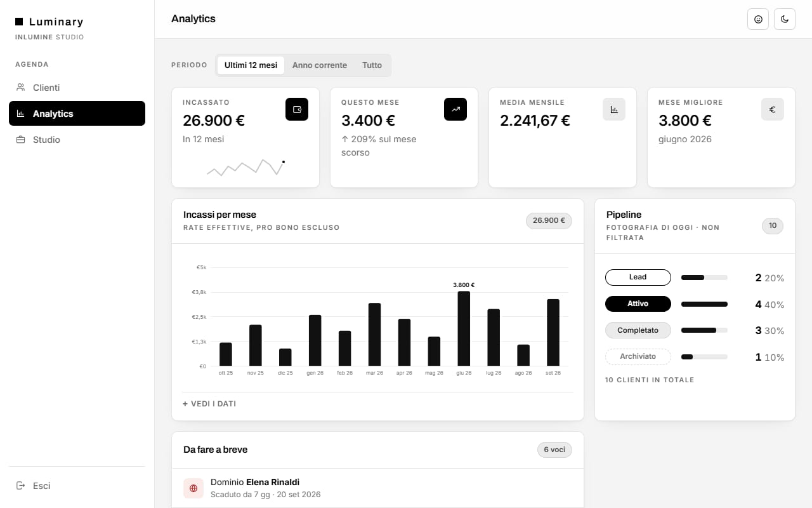Click the 'Da fare a breve' heading
The width and height of the screenshot is (812, 508).
[x=216, y=450]
